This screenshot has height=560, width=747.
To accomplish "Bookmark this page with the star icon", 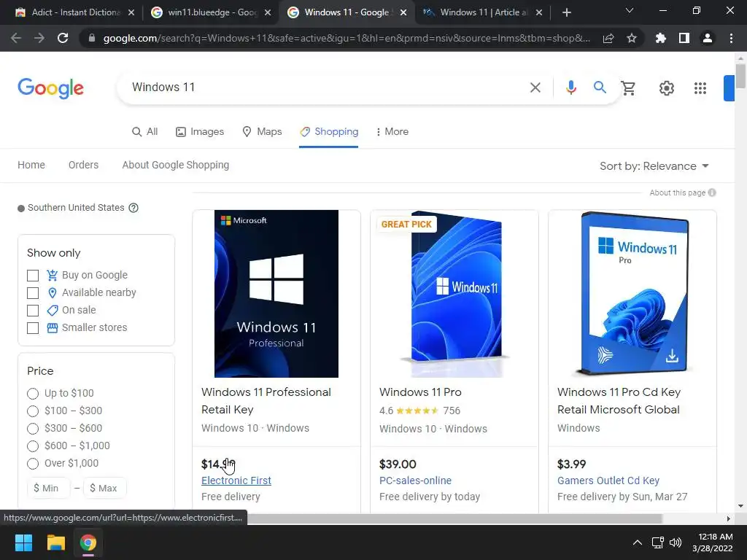I will 632,38.
